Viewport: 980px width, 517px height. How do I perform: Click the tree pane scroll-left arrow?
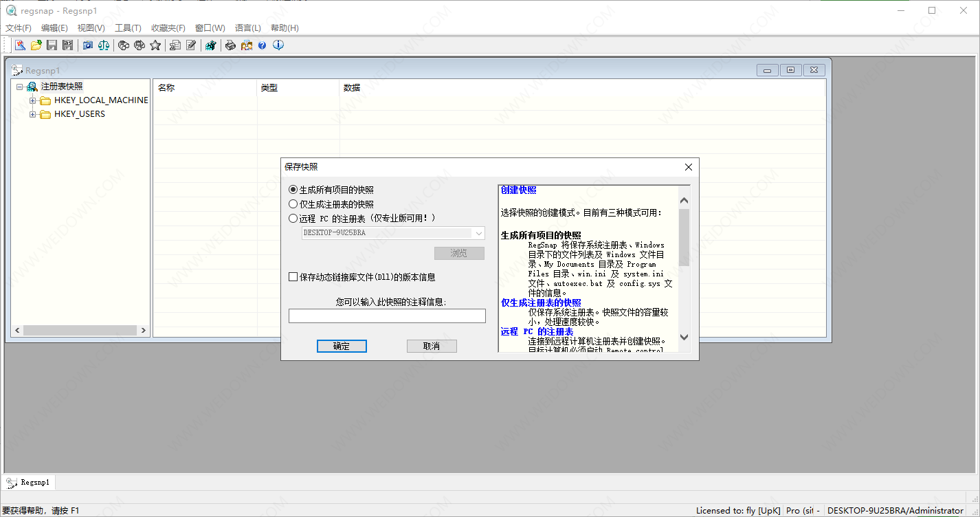[17, 331]
